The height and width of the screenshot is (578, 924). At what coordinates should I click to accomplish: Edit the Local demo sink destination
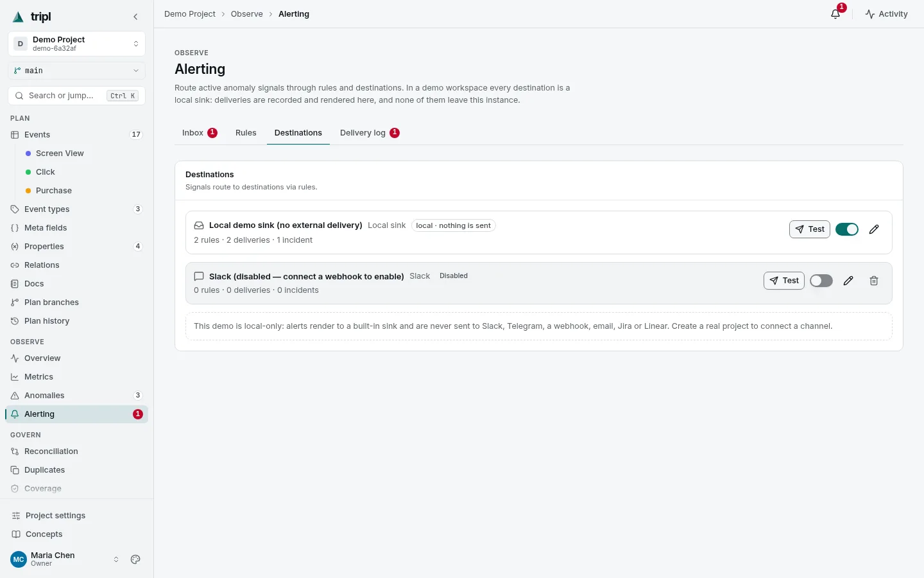pyautogui.click(x=874, y=229)
